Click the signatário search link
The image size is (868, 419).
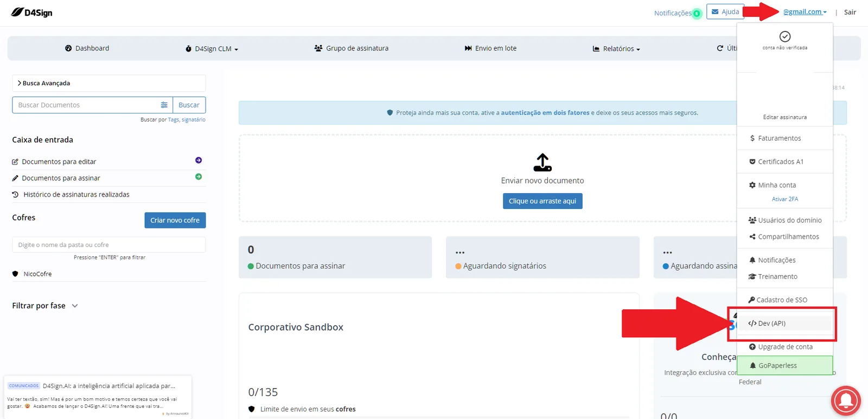(194, 119)
